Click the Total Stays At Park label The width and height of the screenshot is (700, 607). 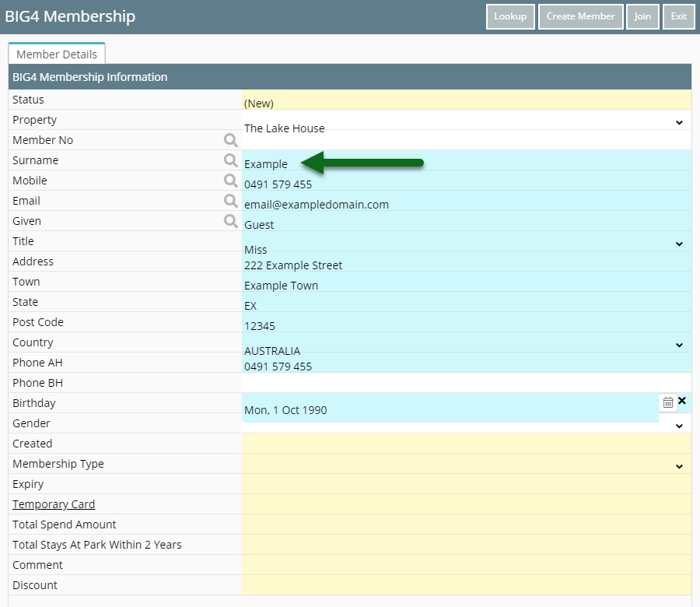click(x=97, y=545)
